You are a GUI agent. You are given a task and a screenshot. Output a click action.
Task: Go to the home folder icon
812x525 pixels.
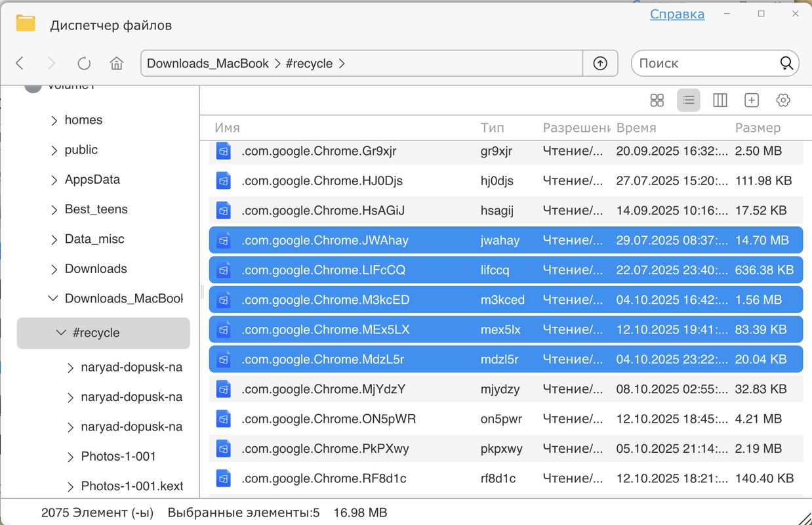pyautogui.click(x=117, y=64)
